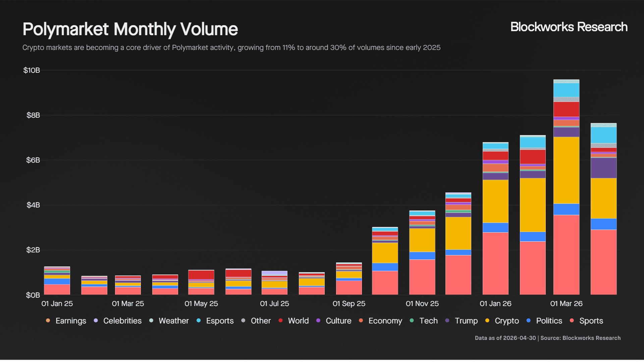The image size is (644, 362).
Task: Select the Sports segment of the Nov 25 bar
Action: 422,277
